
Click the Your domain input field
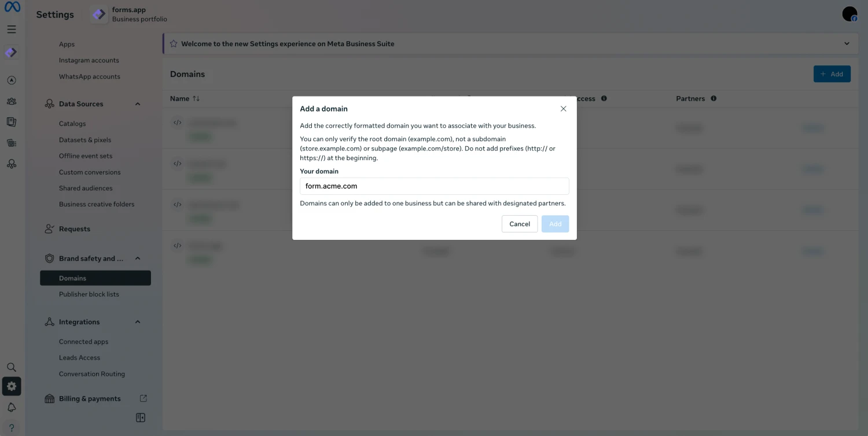point(434,186)
